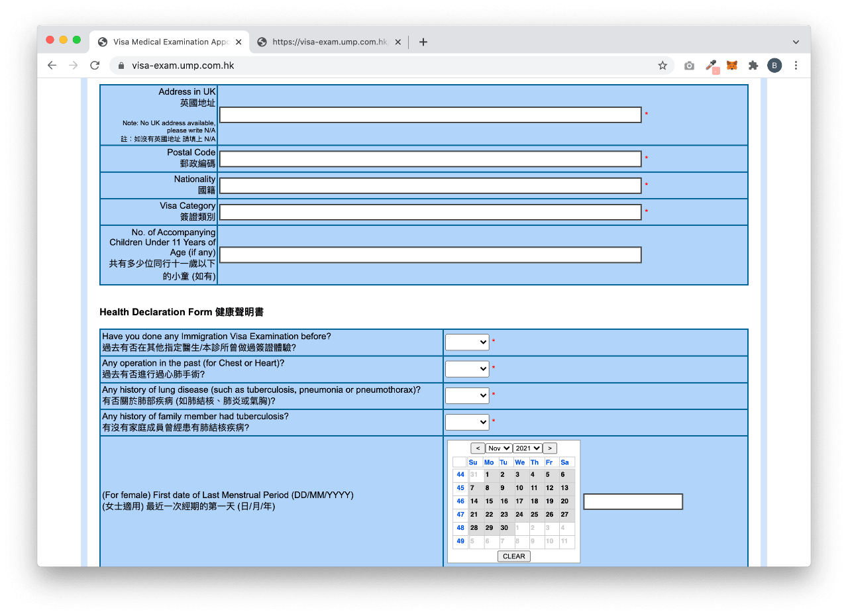
Task: Clear the calendar date selection
Action: [x=514, y=556]
